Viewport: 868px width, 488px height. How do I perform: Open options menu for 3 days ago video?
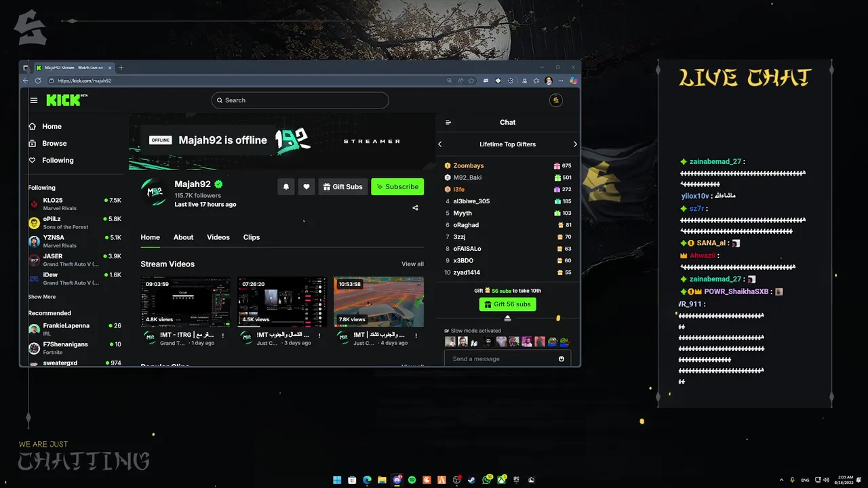pyautogui.click(x=320, y=335)
